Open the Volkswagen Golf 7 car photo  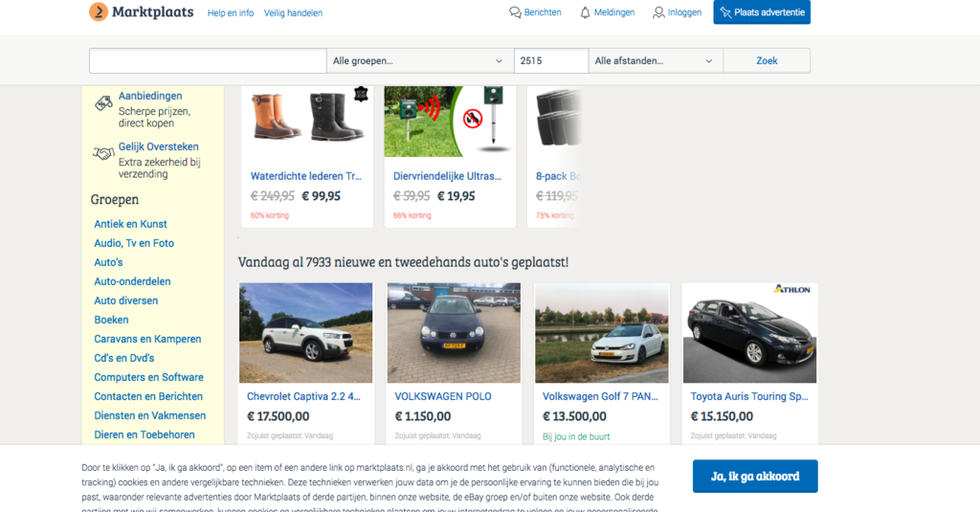(x=602, y=333)
